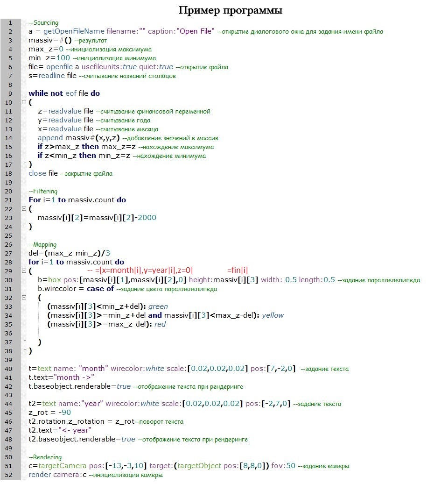Click 't=text name: "month"' on line 40

point(68,369)
